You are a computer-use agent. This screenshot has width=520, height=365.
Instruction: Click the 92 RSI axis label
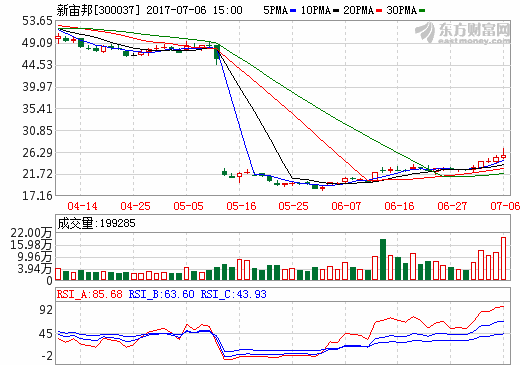[x=46, y=310]
